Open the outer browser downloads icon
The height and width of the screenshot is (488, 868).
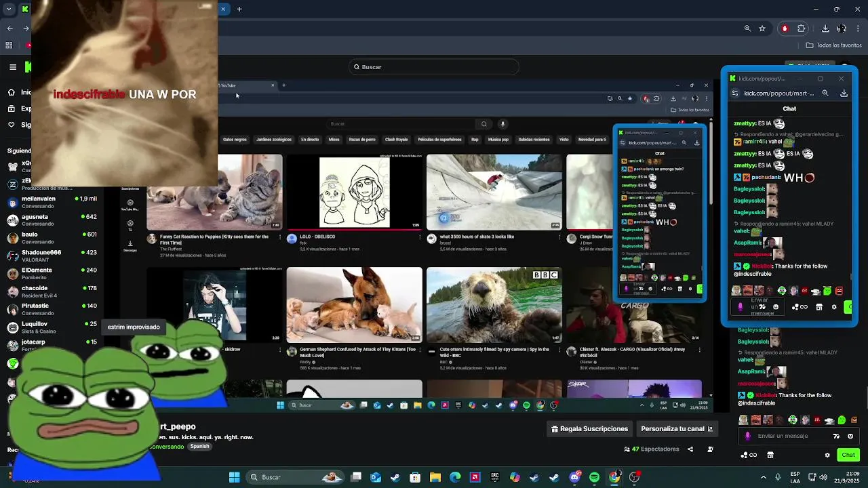825,28
